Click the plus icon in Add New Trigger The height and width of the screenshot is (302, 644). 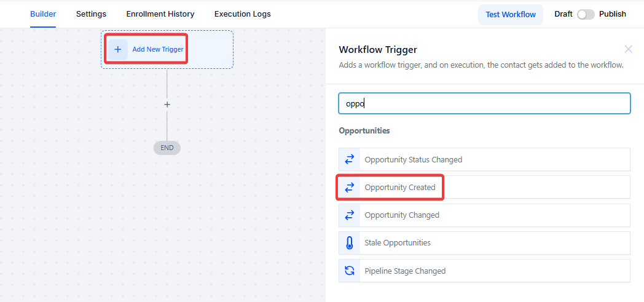pyautogui.click(x=118, y=49)
